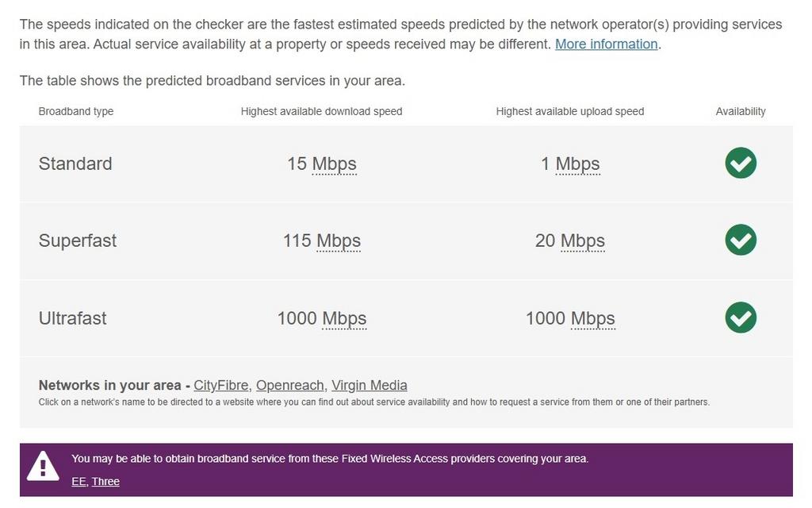Click the Availability column header
The width and height of the screenshot is (812, 508).
[x=740, y=111]
